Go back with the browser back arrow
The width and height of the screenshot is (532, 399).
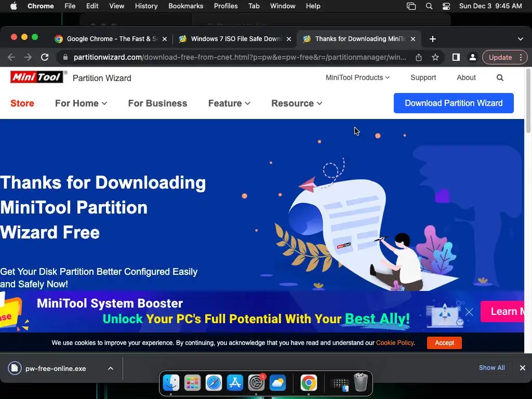11,57
